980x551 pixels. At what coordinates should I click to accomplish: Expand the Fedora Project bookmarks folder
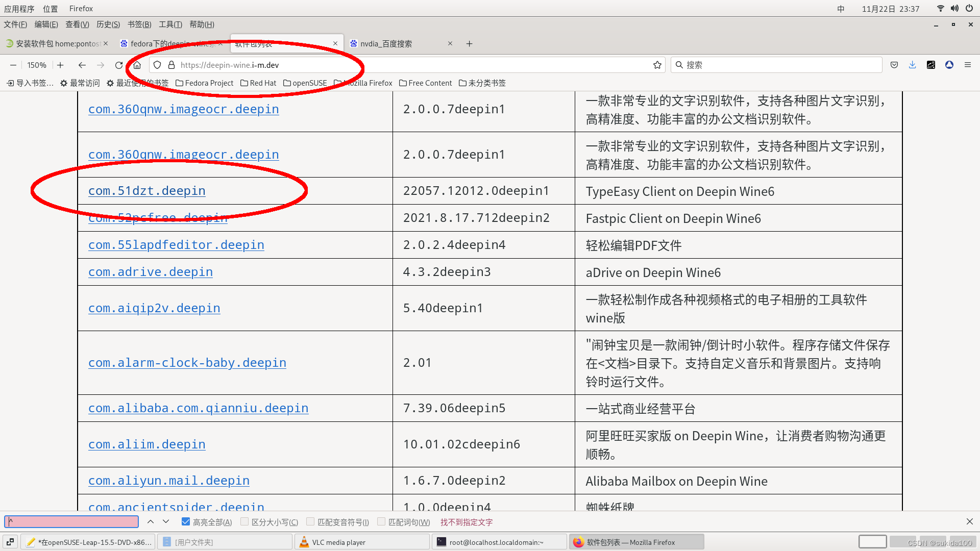[204, 83]
